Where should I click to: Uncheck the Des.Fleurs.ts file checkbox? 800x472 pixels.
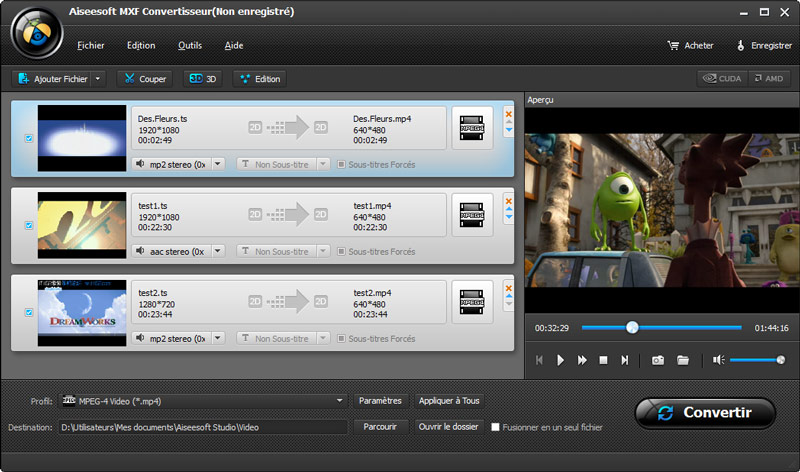[29, 138]
